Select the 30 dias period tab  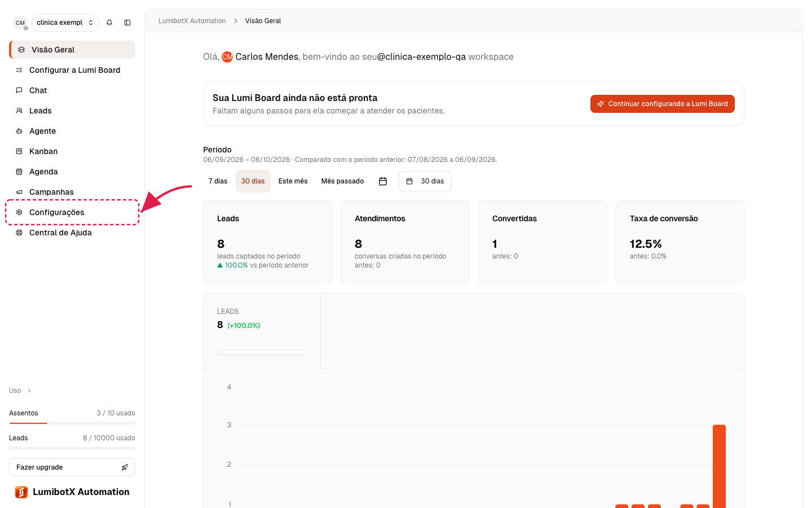pos(253,181)
